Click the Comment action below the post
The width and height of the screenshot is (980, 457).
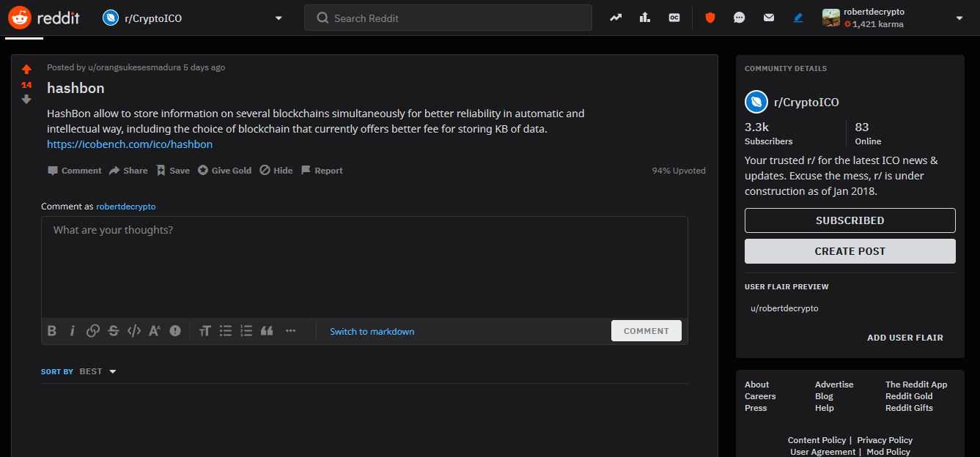[74, 171]
